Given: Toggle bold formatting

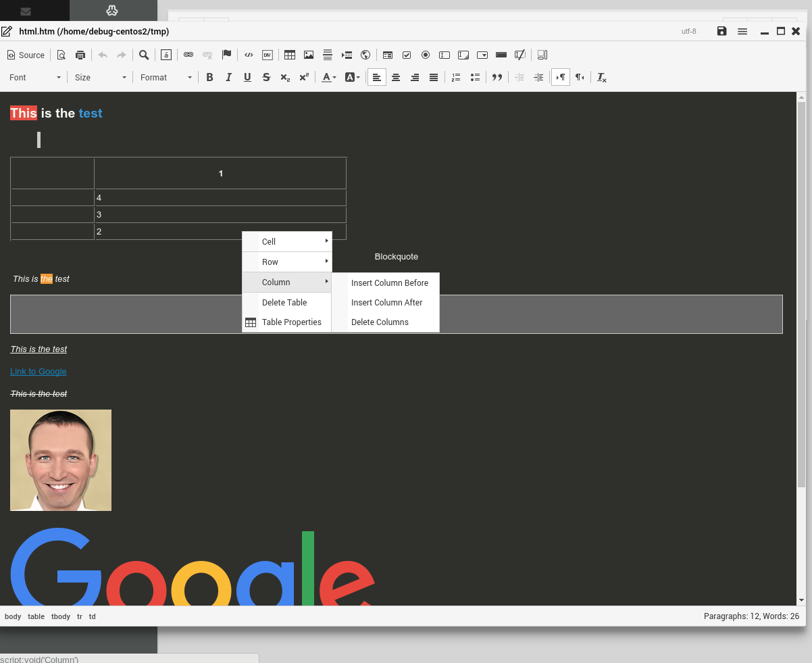Looking at the screenshot, I should click(x=209, y=77).
